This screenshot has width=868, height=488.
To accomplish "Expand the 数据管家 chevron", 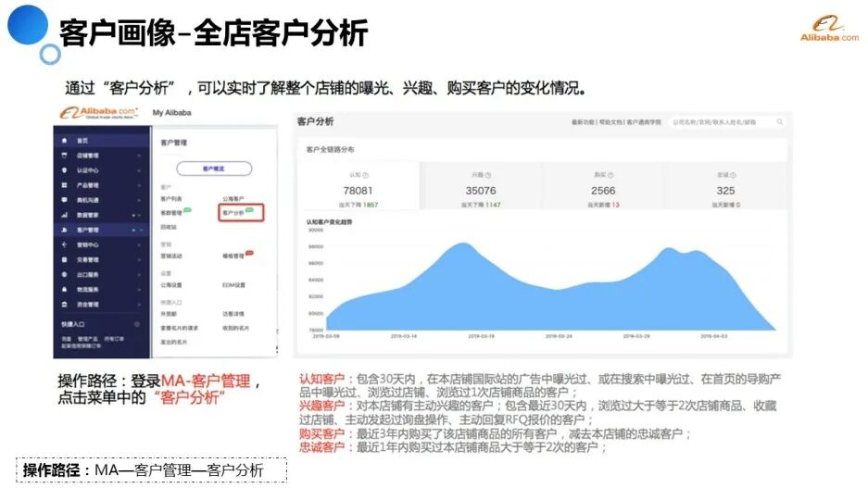I will [x=140, y=215].
